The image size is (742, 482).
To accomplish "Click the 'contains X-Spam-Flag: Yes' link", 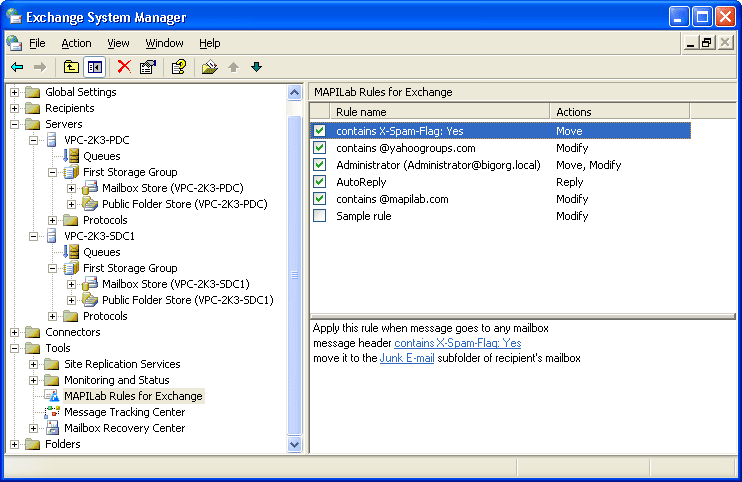I will pos(458,343).
